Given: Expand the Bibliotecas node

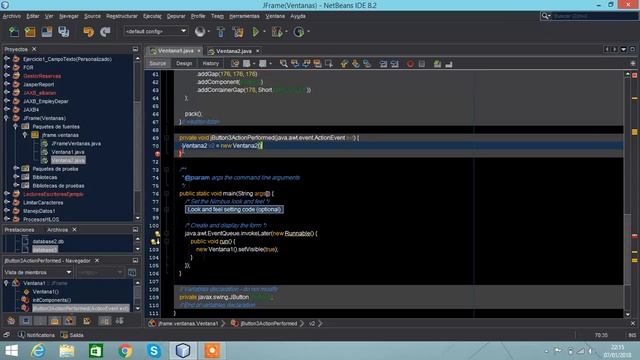Looking at the screenshot, I should click(16, 177).
